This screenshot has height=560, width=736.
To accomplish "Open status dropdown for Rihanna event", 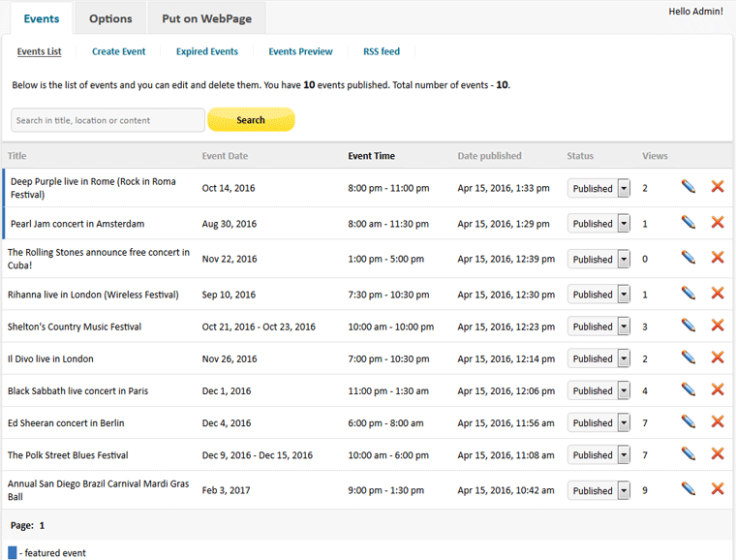I will point(598,295).
